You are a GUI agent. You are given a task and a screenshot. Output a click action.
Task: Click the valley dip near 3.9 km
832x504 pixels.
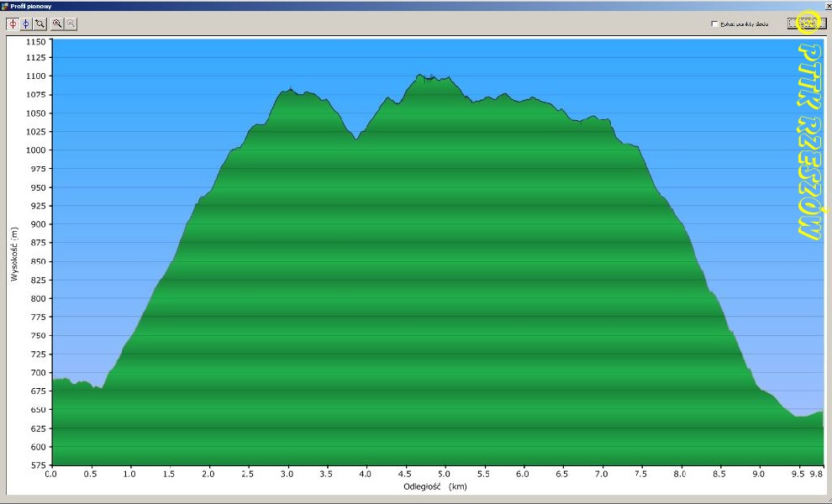356,139
